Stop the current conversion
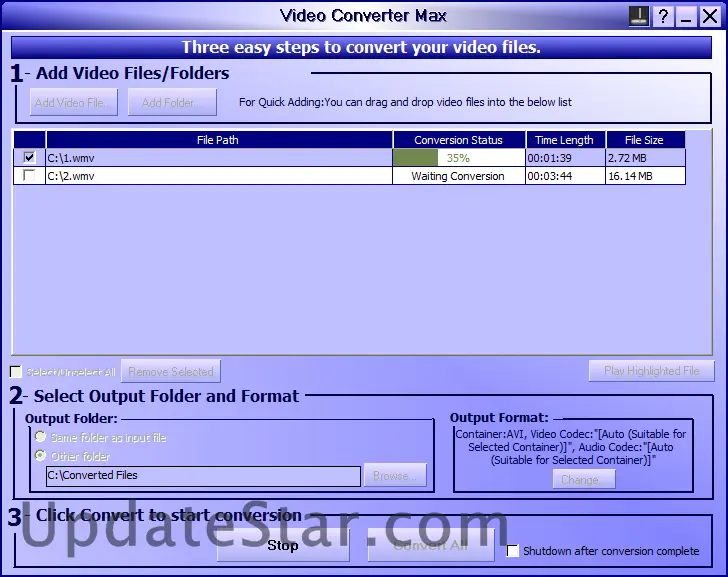 [x=283, y=545]
